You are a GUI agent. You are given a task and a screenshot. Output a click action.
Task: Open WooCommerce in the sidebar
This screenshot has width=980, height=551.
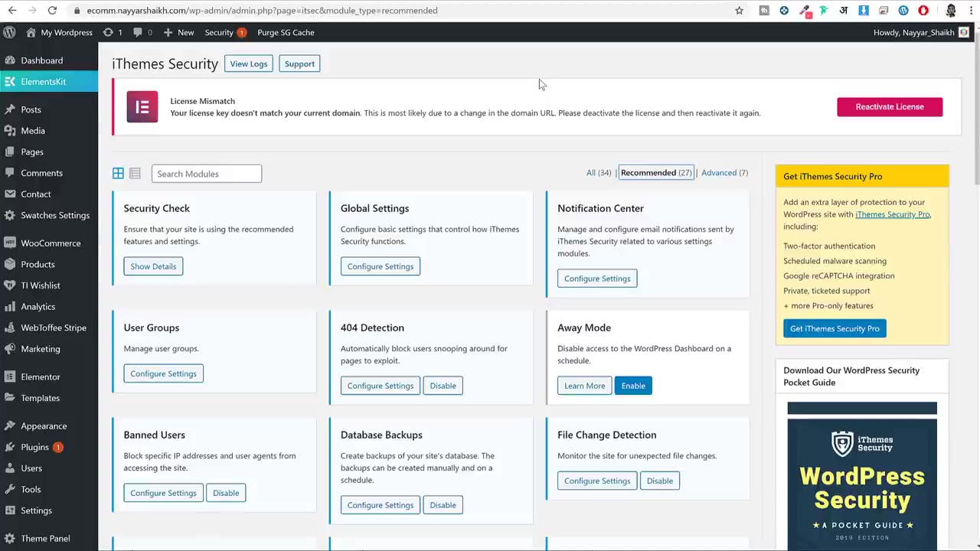[49, 243]
